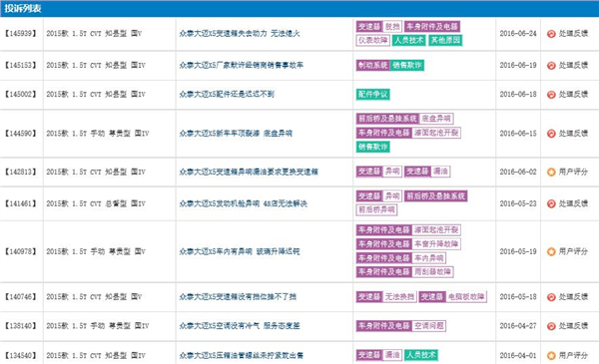The width and height of the screenshot is (599, 364).
Task: Select the green 配件争议 tag
Action: pos(373,95)
